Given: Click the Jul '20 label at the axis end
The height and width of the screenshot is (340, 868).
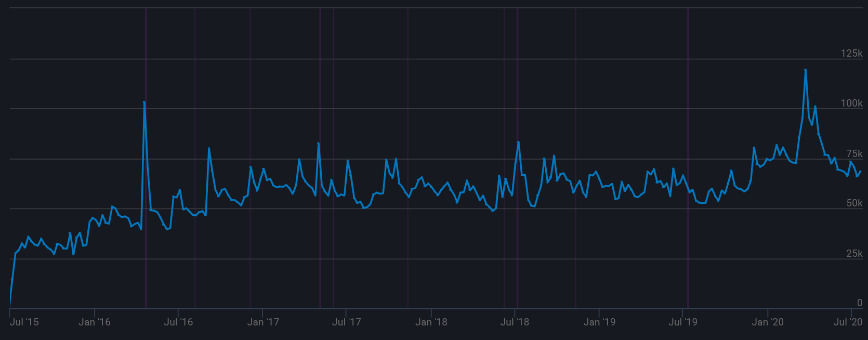Looking at the screenshot, I should [848, 322].
